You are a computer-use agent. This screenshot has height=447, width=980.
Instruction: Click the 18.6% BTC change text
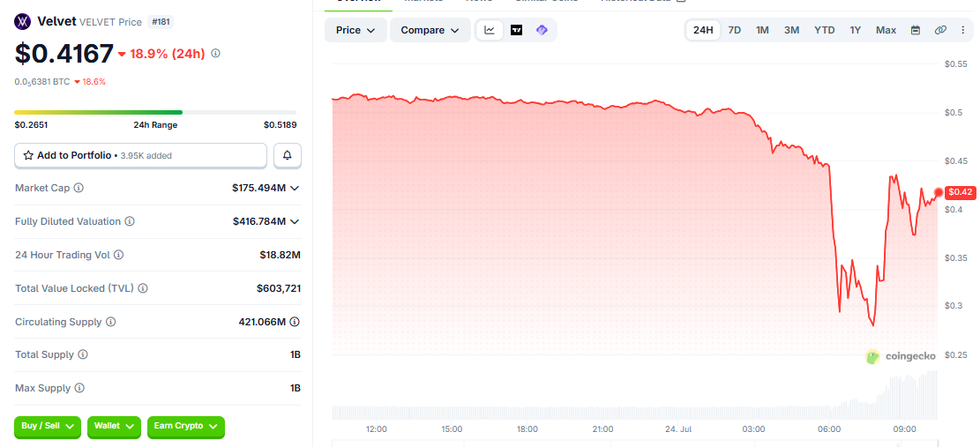click(x=90, y=82)
